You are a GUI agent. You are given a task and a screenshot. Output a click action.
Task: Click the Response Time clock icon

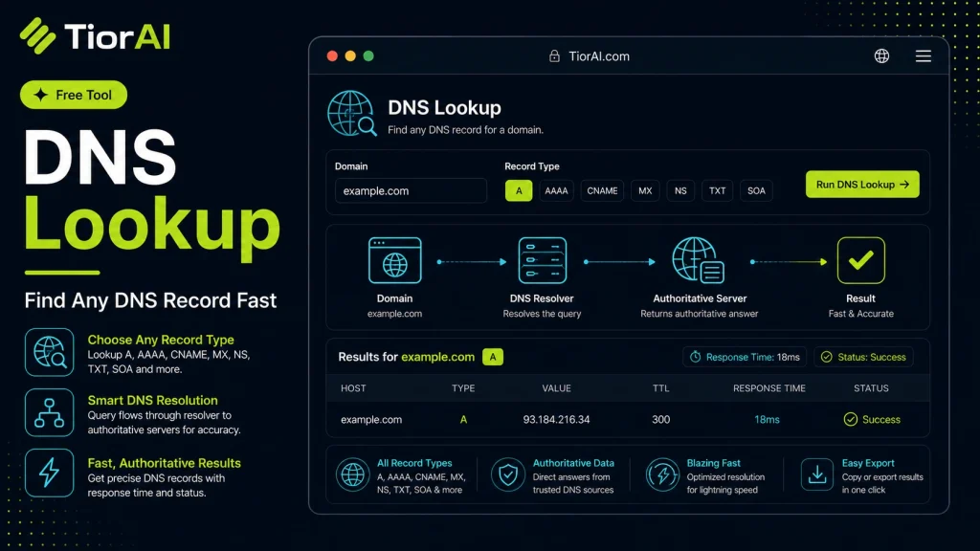pos(695,357)
